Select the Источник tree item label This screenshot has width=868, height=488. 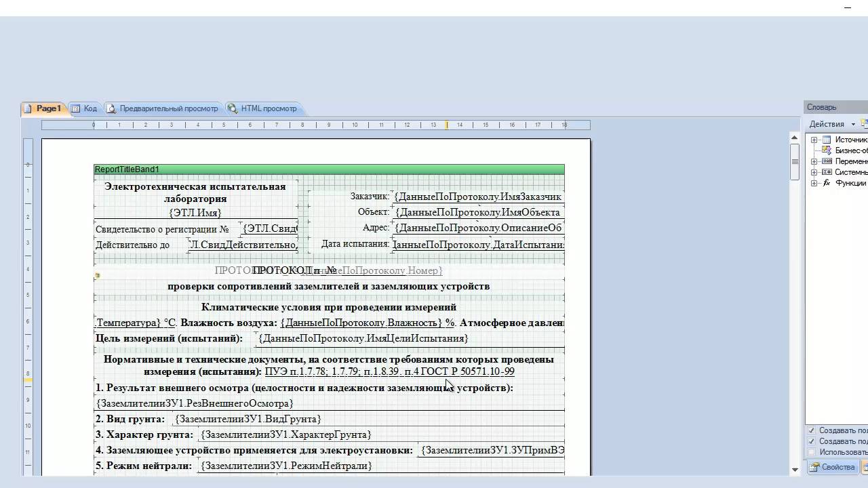[851, 140]
